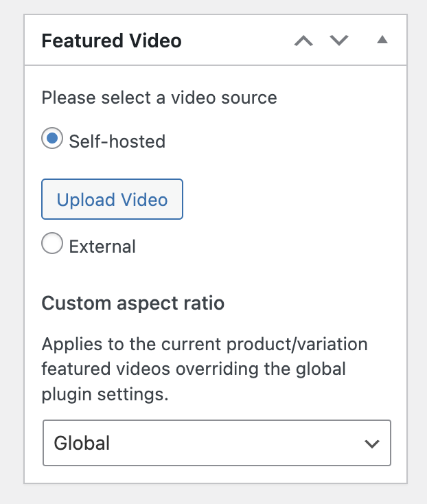Open the Global aspect ratio dropdown
427x504 pixels.
click(216, 443)
